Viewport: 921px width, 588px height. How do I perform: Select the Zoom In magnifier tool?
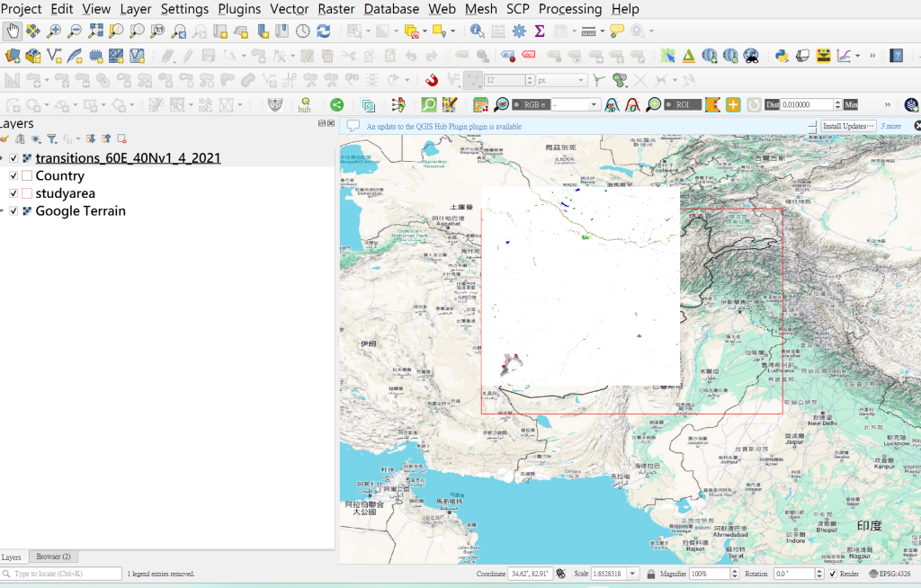coord(53,31)
